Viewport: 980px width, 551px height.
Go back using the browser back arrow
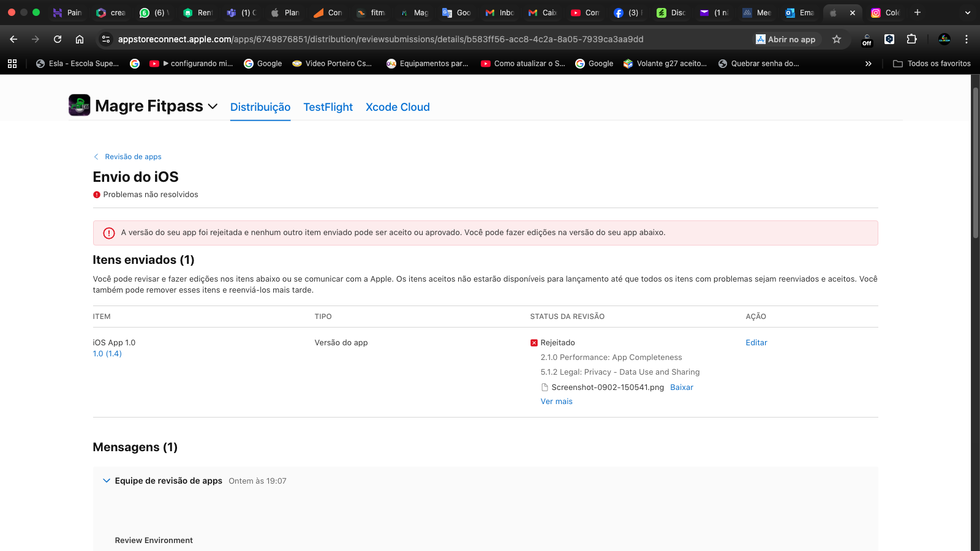tap(13, 39)
